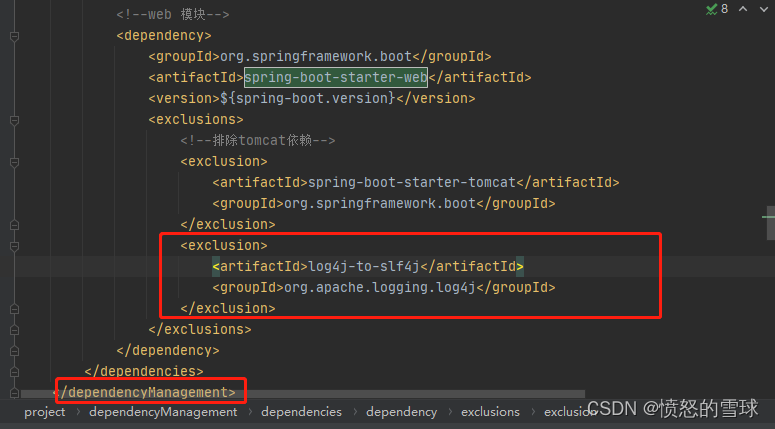Place cursor in '${spring-boot.version}' version line
775x429 pixels.
pos(311,98)
